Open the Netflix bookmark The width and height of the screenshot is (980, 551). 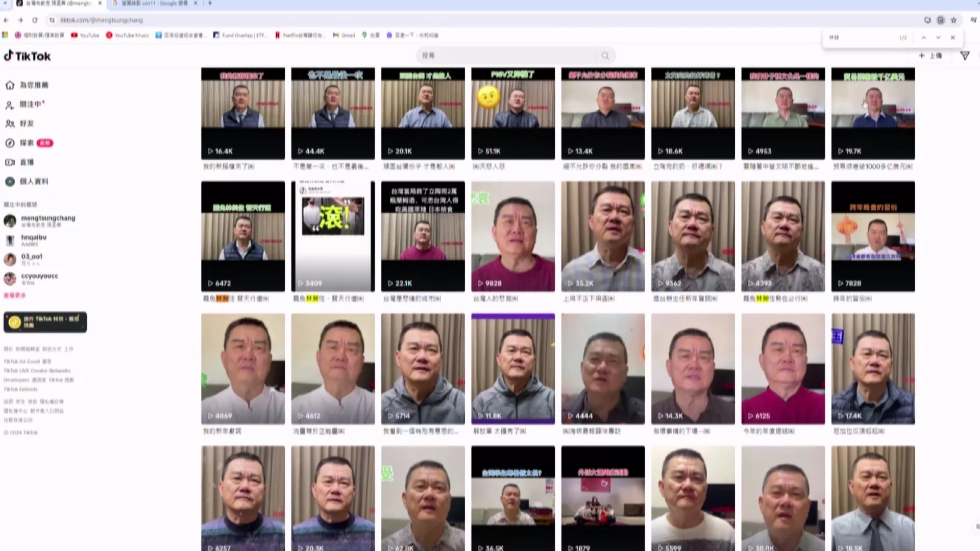300,35
